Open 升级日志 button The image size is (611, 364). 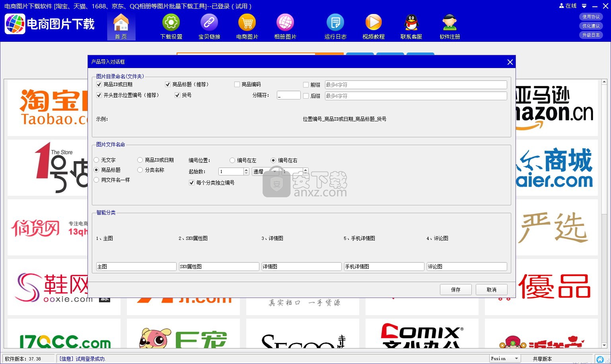pyautogui.click(x=591, y=35)
